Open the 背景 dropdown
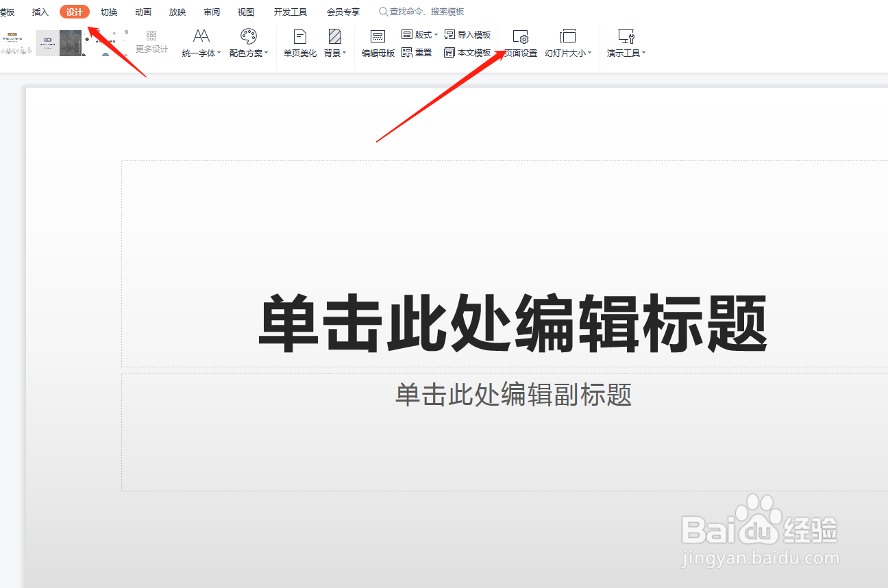The image size is (888, 588). (335, 42)
